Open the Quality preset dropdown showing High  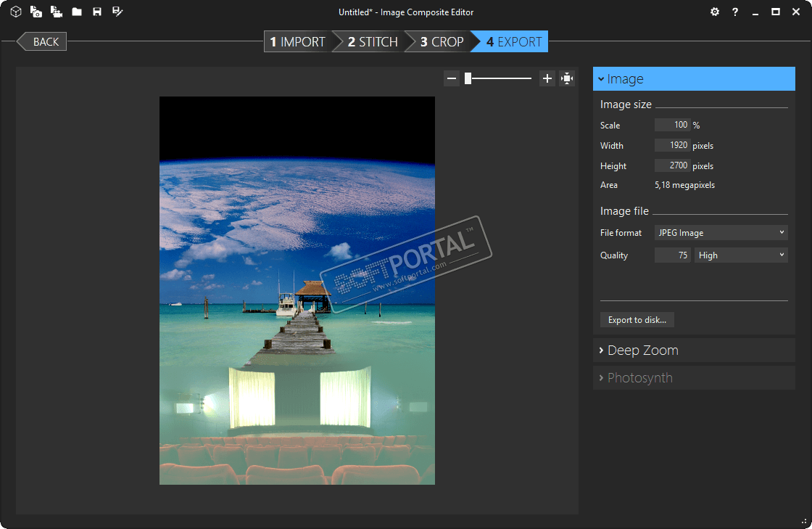pyautogui.click(x=741, y=255)
